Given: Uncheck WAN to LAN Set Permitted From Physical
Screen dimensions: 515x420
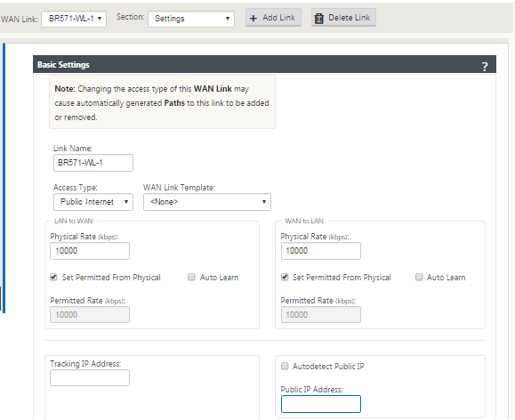Looking at the screenshot, I should [285, 277].
